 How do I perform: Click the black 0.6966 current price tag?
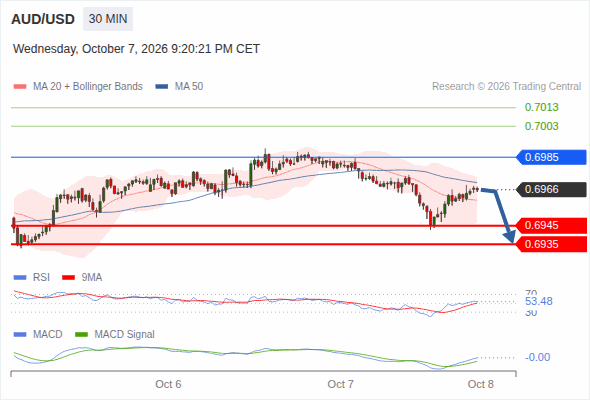tap(550, 189)
